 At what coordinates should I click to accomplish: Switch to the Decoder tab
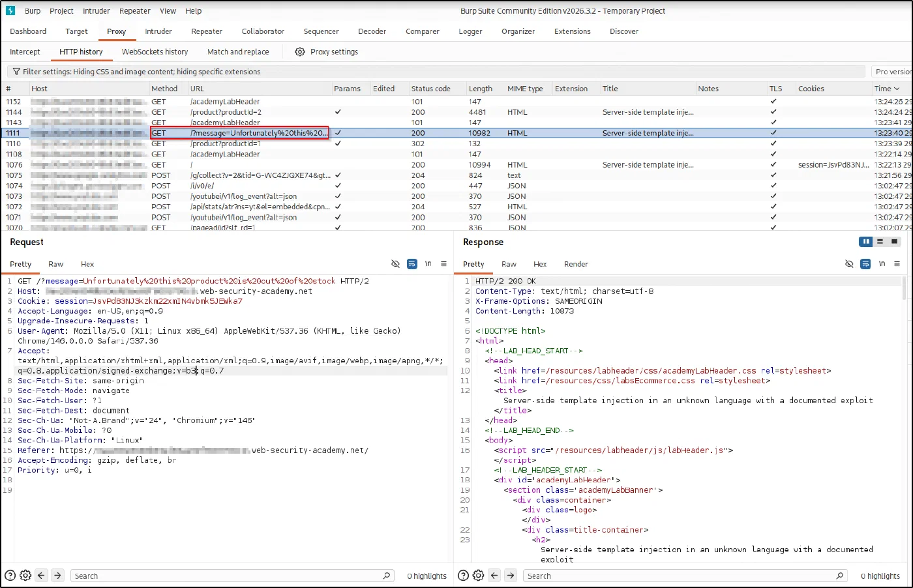coord(372,31)
